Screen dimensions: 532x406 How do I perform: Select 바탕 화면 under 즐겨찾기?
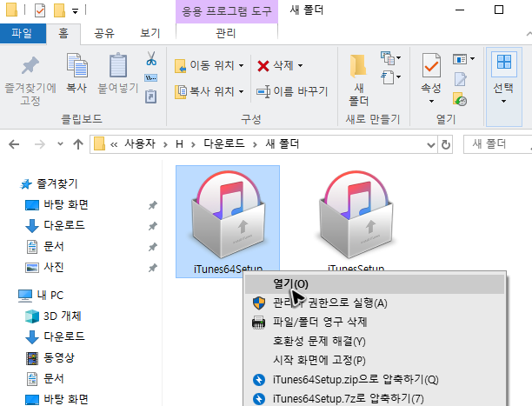tap(57, 204)
